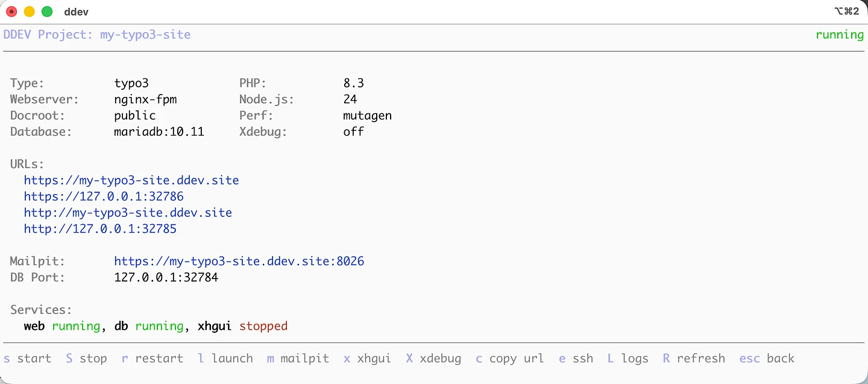The image size is (868, 384).
Task: Toggle Xdebug from the action bar
Action: pyautogui.click(x=433, y=358)
